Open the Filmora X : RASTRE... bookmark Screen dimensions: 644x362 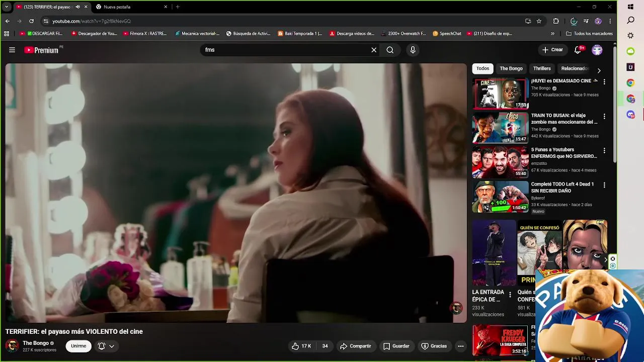145,34
